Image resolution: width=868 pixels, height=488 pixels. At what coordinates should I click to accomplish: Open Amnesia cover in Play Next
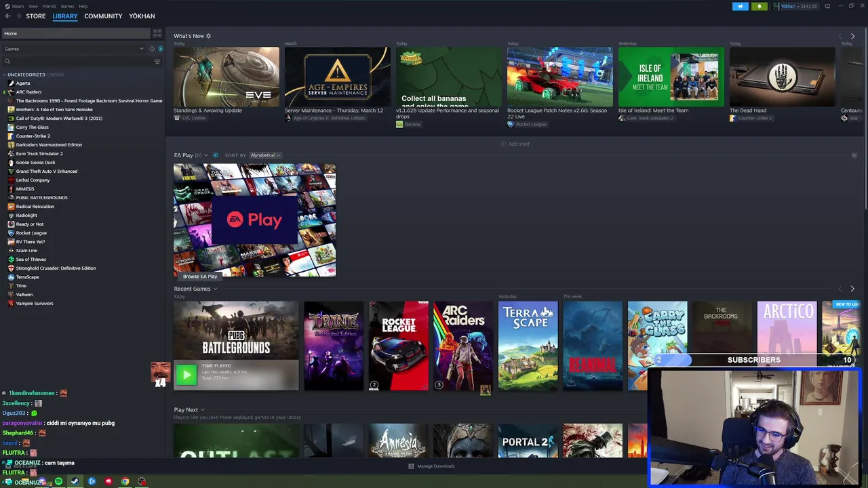coord(399,441)
